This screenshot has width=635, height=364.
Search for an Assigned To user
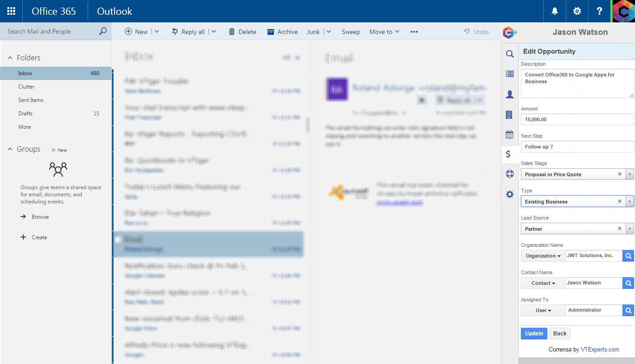[628, 311]
